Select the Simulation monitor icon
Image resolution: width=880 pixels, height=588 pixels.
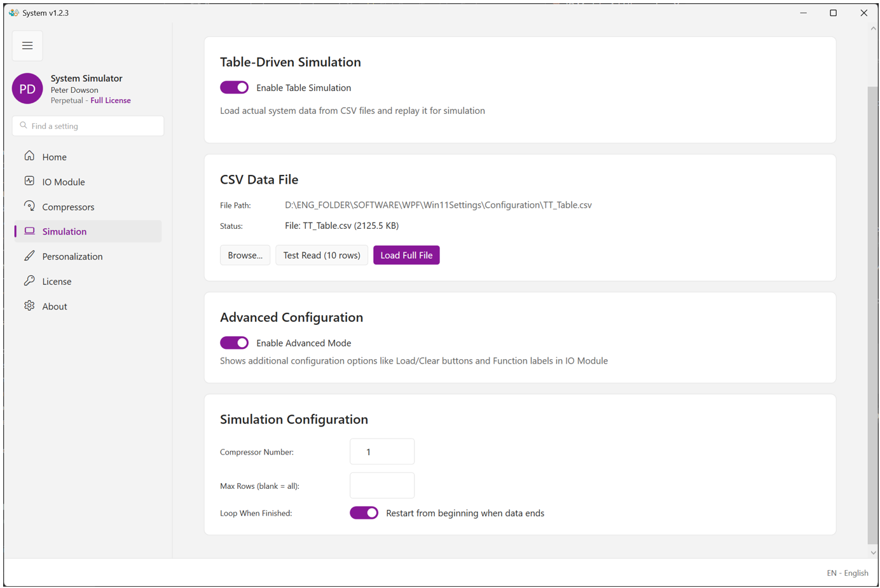29,231
